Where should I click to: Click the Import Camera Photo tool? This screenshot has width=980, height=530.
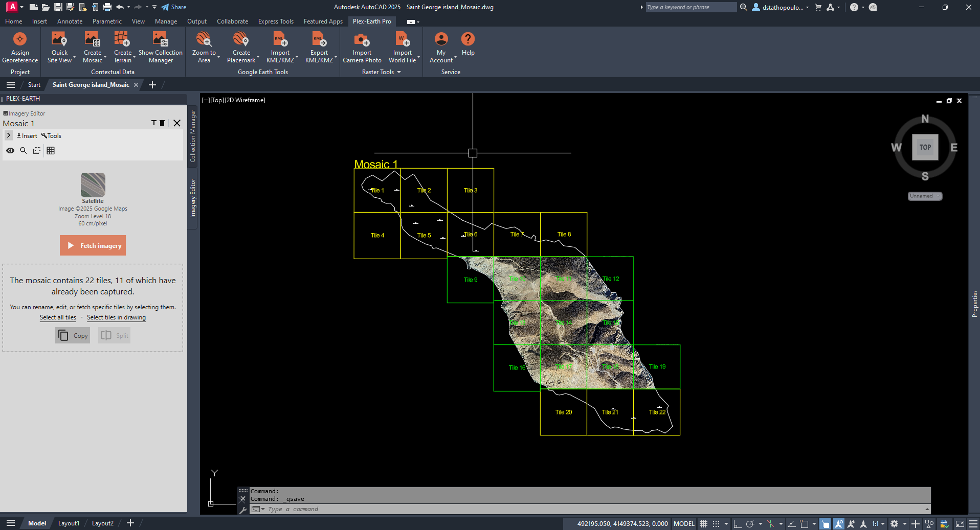tap(362, 47)
